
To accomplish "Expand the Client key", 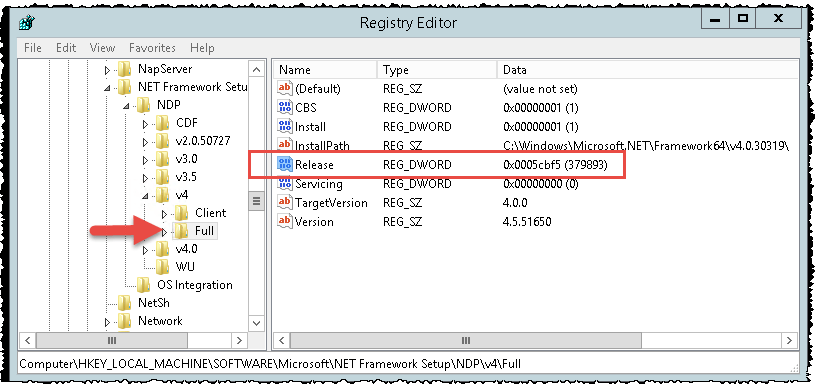I will click(164, 214).
